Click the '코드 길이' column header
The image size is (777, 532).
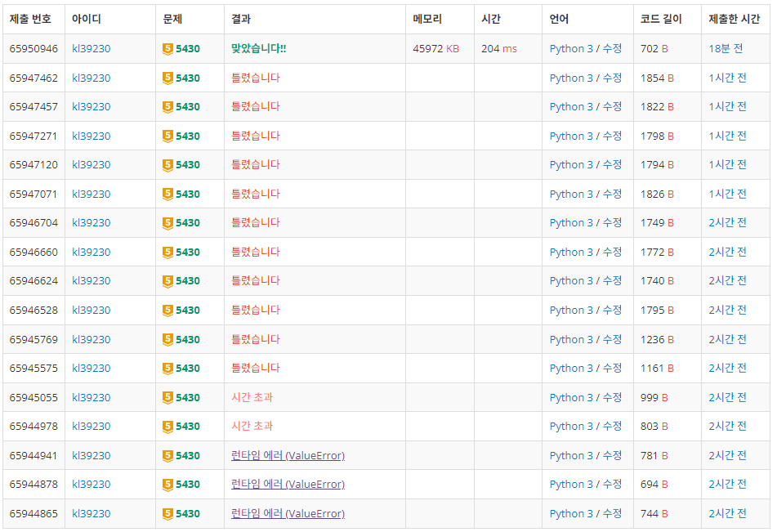click(x=661, y=19)
